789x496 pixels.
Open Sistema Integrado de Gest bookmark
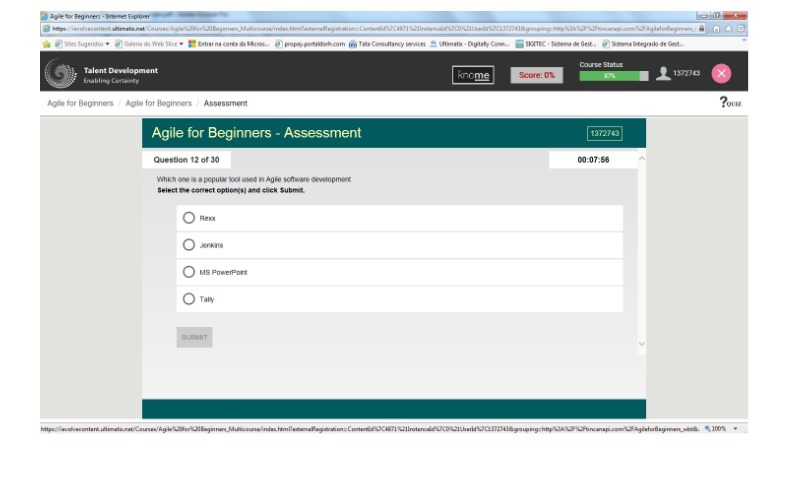pos(643,44)
